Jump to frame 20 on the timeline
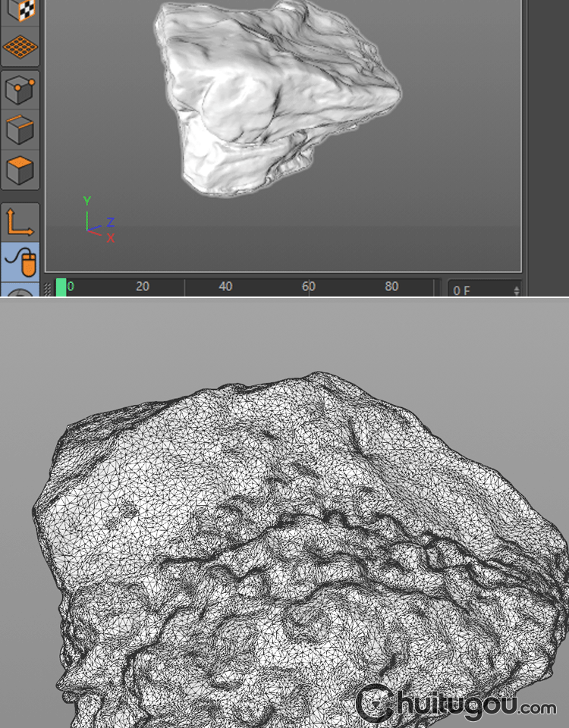This screenshot has height=728, width=569. click(143, 287)
